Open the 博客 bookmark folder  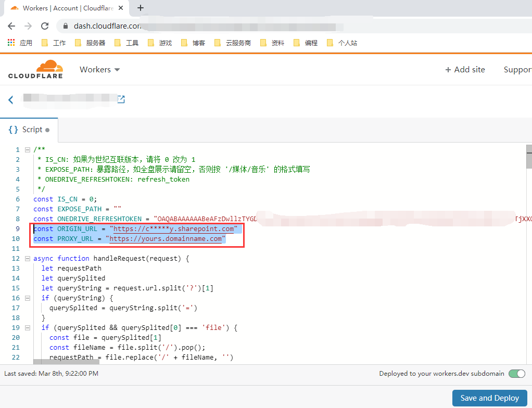pos(193,43)
